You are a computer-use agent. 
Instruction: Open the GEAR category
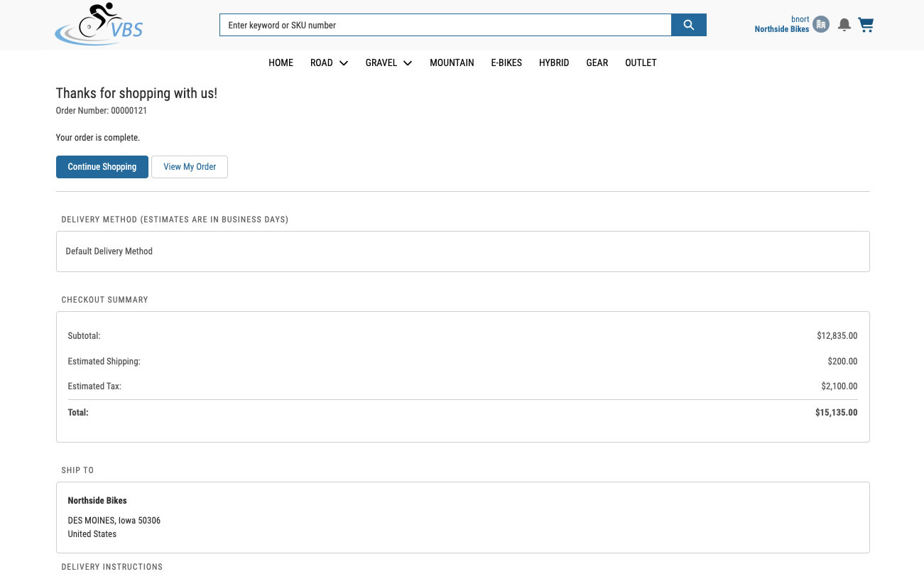(x=597, y=63)
